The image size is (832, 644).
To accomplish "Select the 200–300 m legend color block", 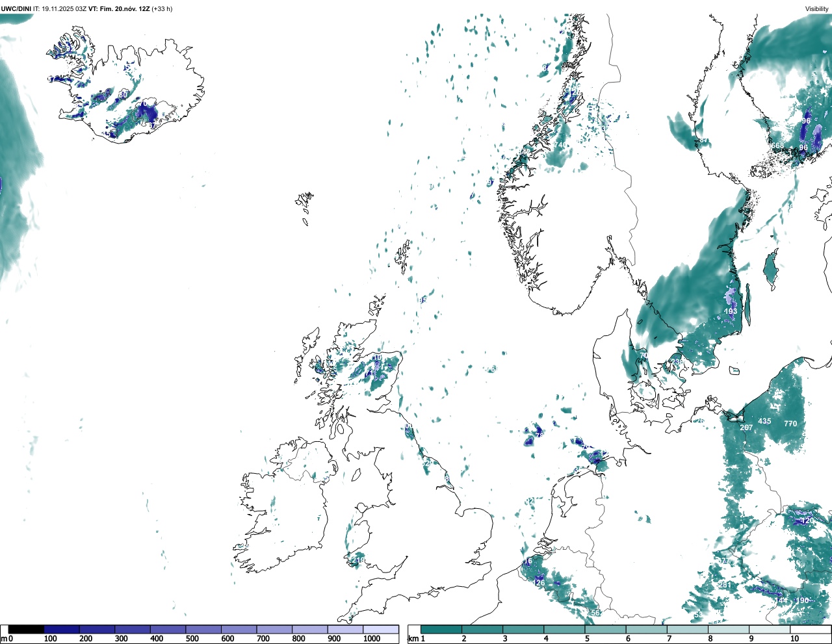I will point(97,629).
